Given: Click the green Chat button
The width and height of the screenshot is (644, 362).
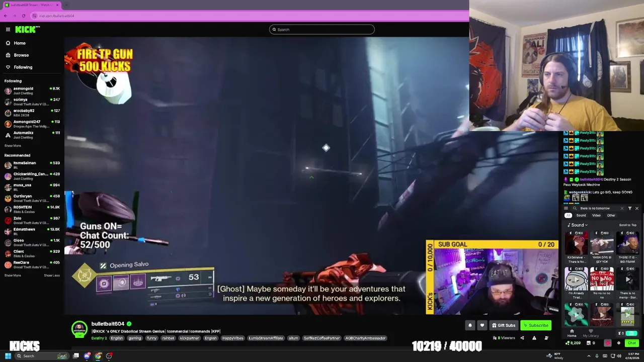Looking at the screenshot, I should pyautogui.click(x=631, y=343).
